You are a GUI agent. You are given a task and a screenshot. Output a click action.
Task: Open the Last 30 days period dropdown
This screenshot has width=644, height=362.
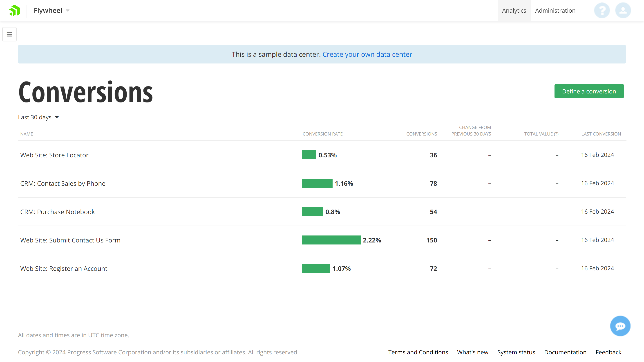pos(38,117)
